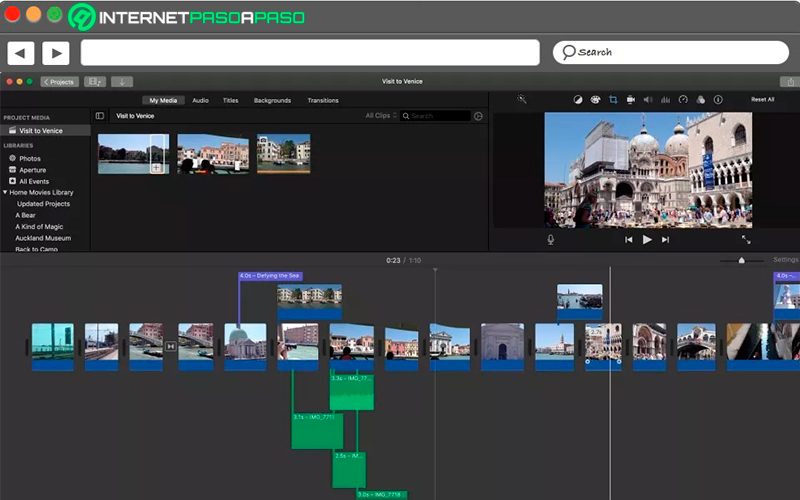Viewport: 800px width, 500px height.
Task: Open the timeline Settings popup
Action: [786, 260]
